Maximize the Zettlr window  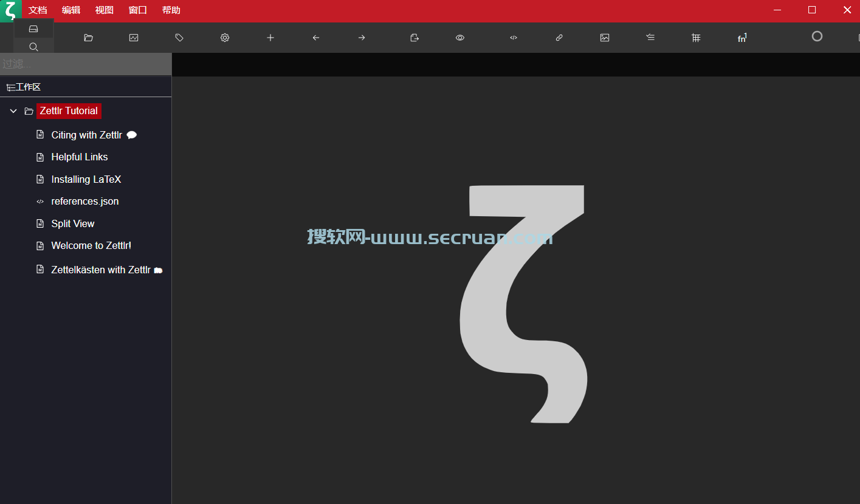pyautogui.click(x=812, y=10)
